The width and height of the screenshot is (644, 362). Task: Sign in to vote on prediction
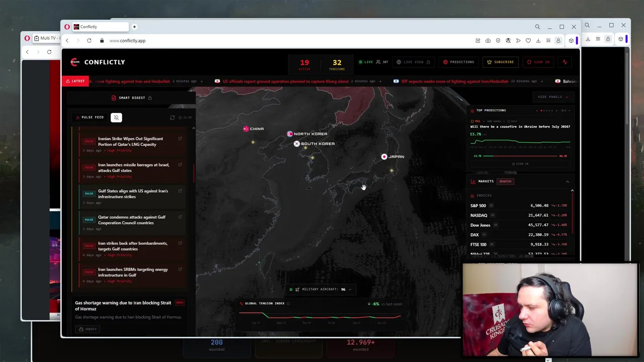point(520,164)
